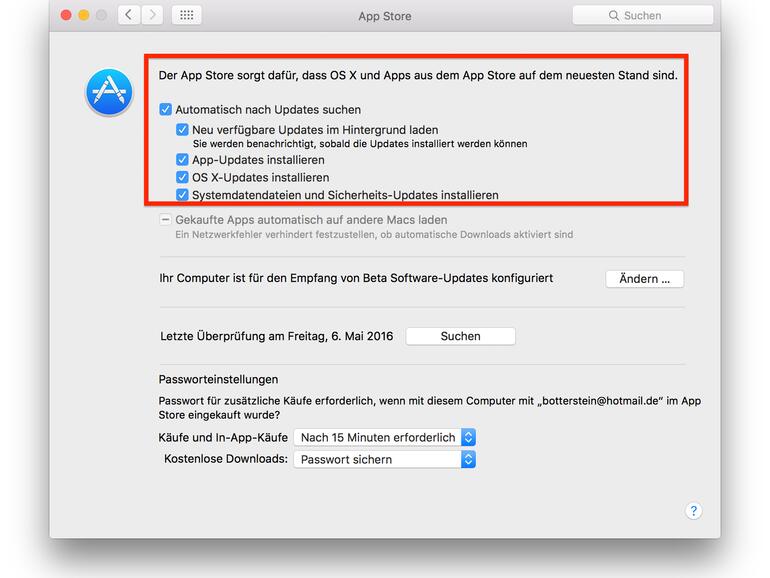Click 'Ihr Computer ist für den Empfang' text
Viewport: 770px width, 578px height.
coord(356,278)
